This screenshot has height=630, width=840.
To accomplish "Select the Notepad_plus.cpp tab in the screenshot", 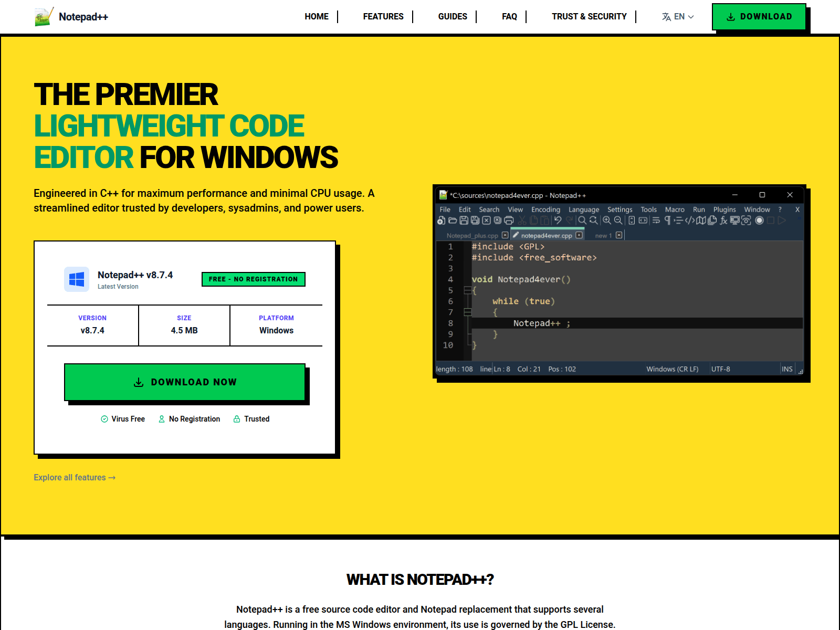I will pyautogui.click(x=472, y=235).
